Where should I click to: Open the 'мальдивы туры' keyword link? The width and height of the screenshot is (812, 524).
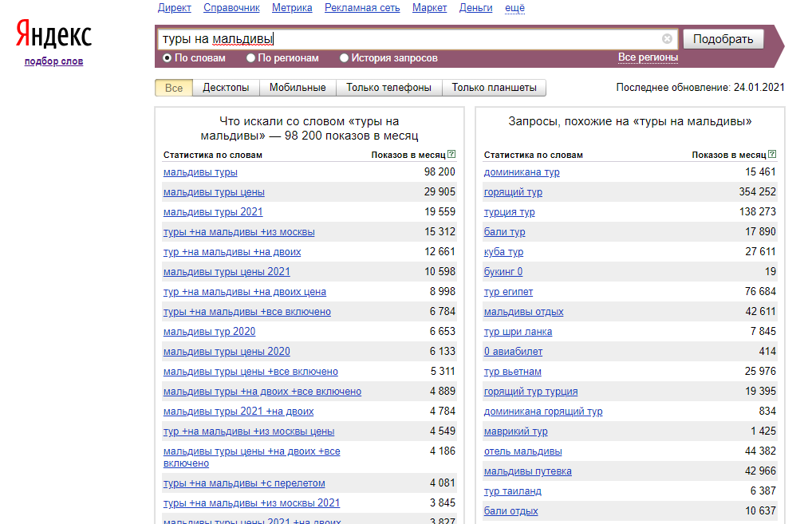coord(200,172)
